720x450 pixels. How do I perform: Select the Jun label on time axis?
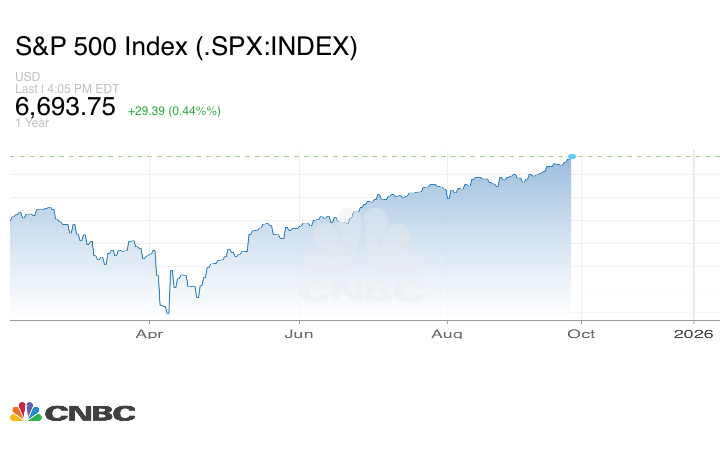pos(299,333)
